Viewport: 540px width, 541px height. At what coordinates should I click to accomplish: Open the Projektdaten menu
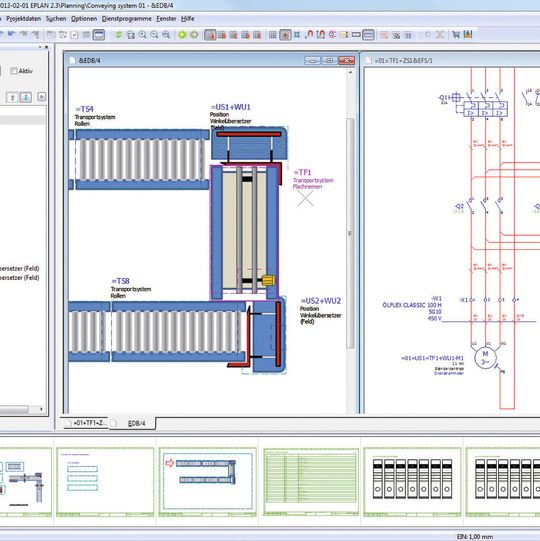23,19
